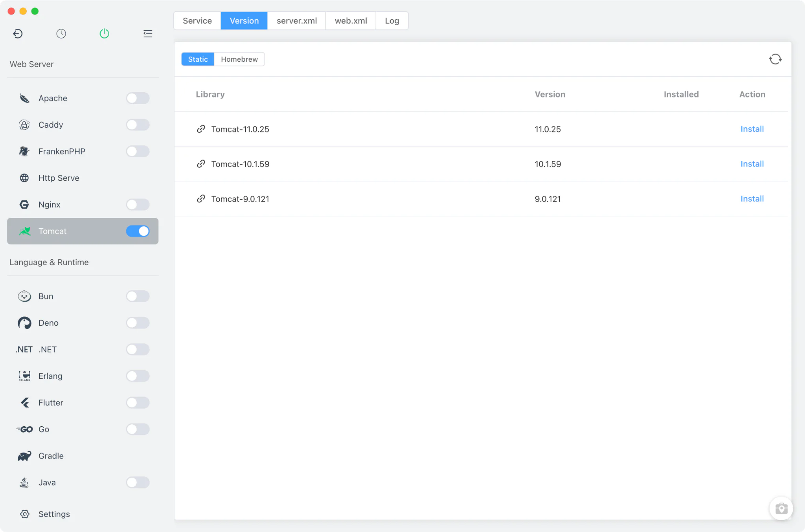Open the history clock icon
The width and height of the screenshot is (805, 532).
click(61, 33)
